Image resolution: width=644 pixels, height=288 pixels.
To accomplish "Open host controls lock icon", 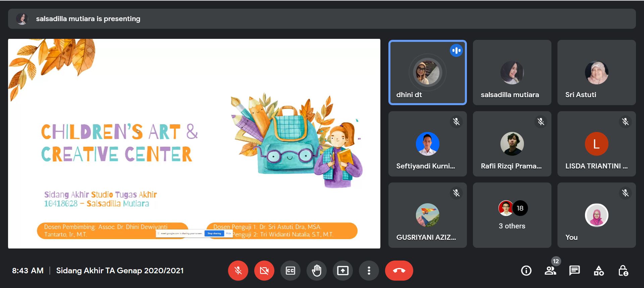I will pos(623,271).
